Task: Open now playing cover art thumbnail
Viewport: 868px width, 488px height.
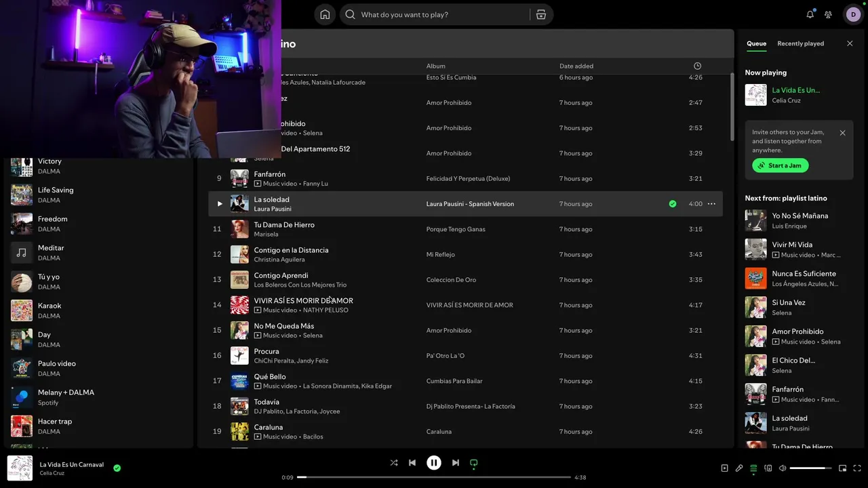Action: point(20,468)
